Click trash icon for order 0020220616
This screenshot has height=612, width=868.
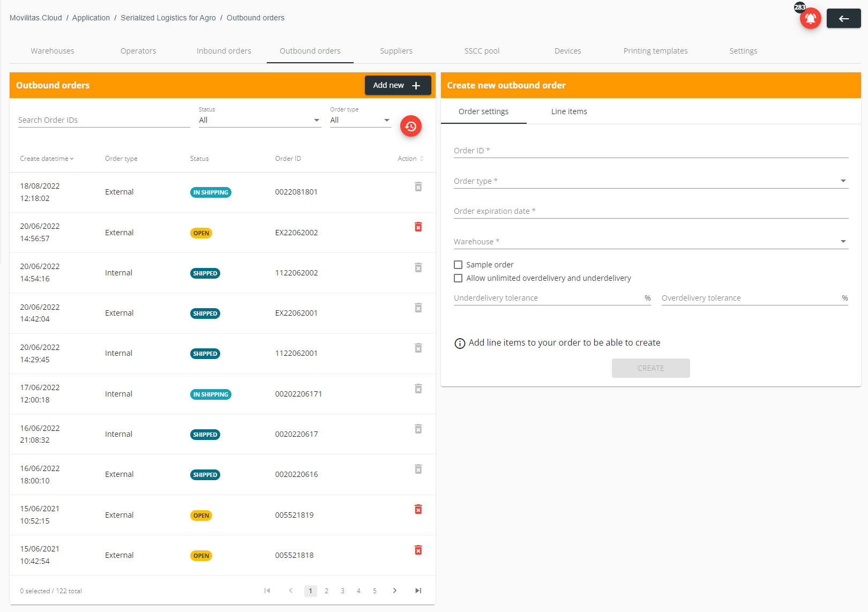[418, 469]
